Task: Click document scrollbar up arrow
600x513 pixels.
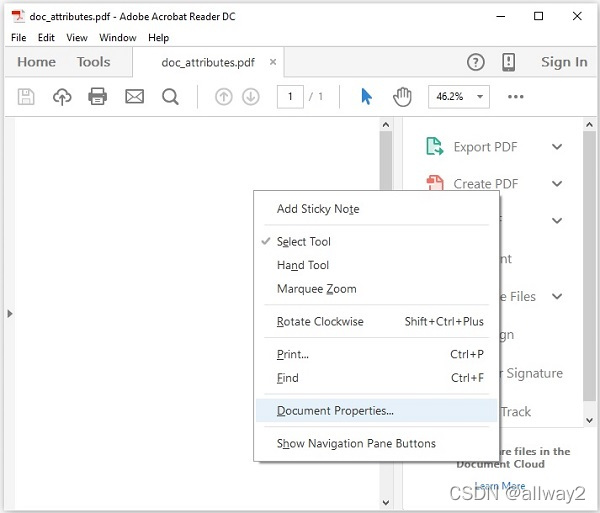Action: tap(386, 125)
